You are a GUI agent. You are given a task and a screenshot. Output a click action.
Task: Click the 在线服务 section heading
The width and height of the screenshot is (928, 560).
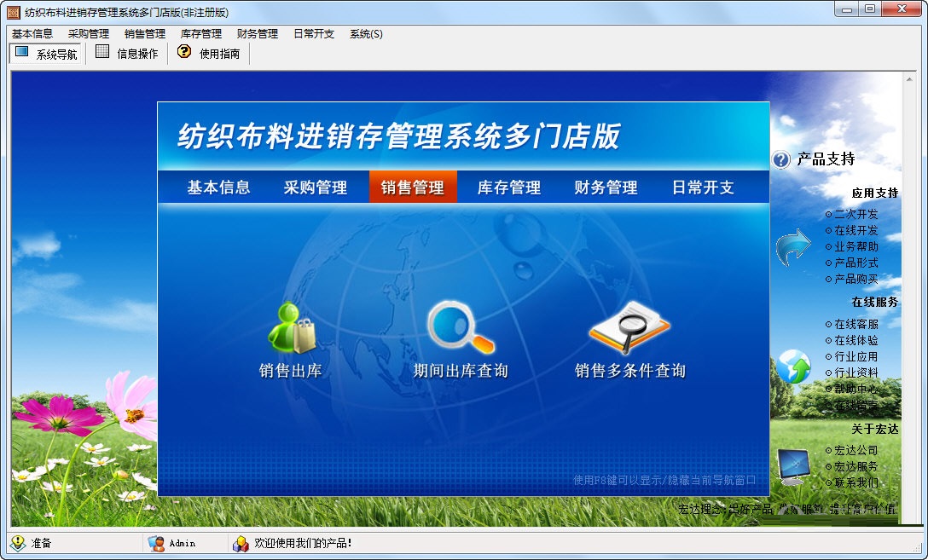coord(875,303)
